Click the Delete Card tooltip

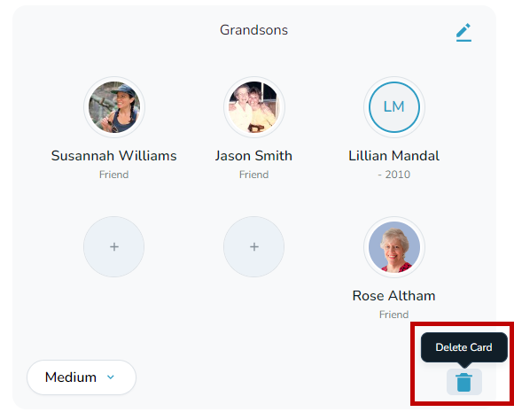(464, 347)
